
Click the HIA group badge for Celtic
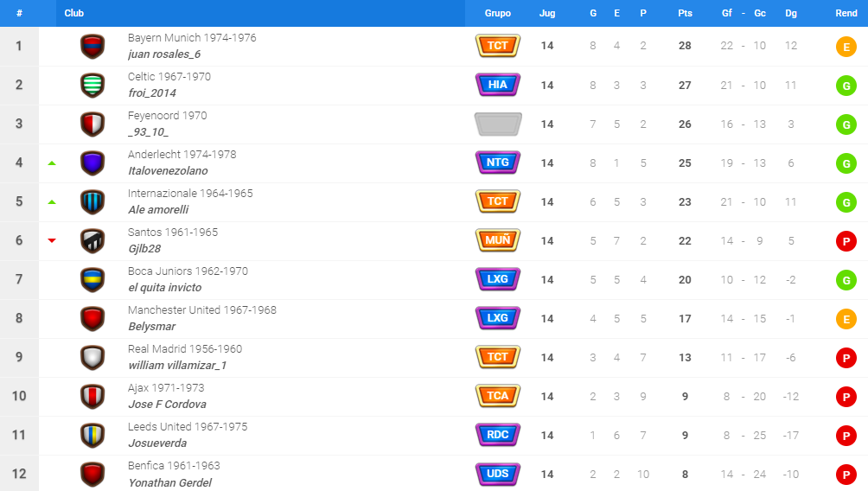[x=497, y=85]
